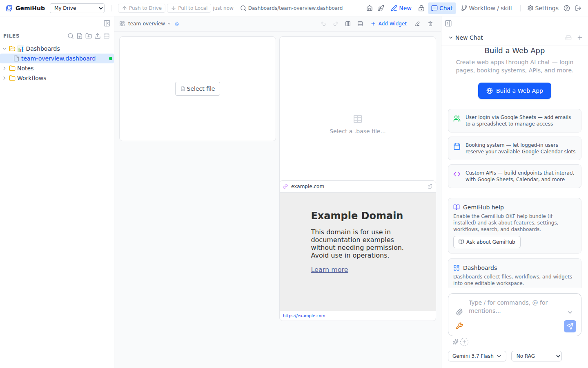This screenshot has height=368, width=588.
Task: Click the Add Widget button
Action: point(389,24)
